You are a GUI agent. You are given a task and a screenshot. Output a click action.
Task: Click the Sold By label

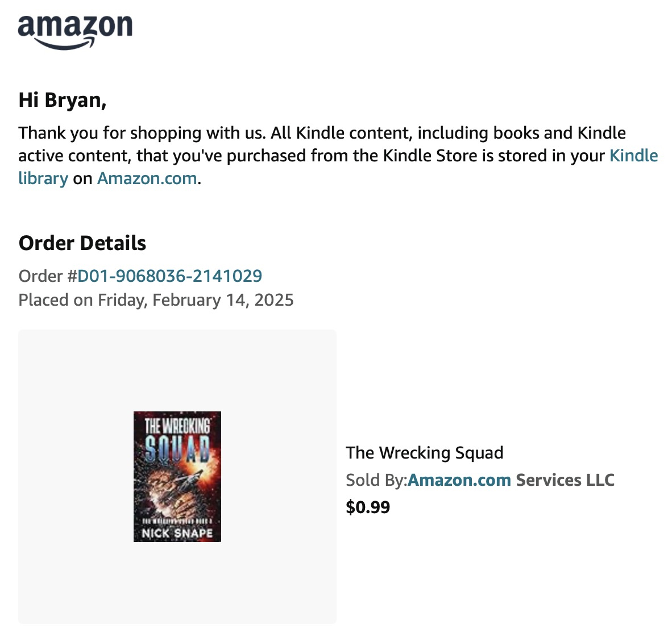(375, 480)
